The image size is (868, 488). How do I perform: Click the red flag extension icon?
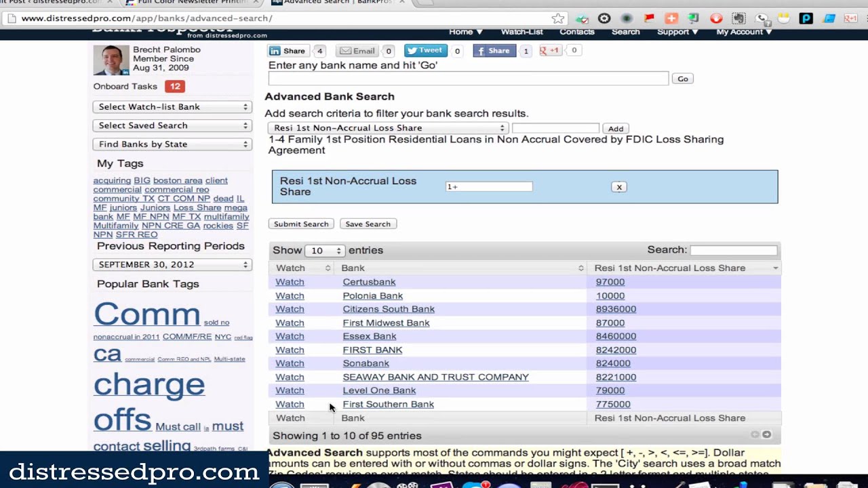click(649, 18)
